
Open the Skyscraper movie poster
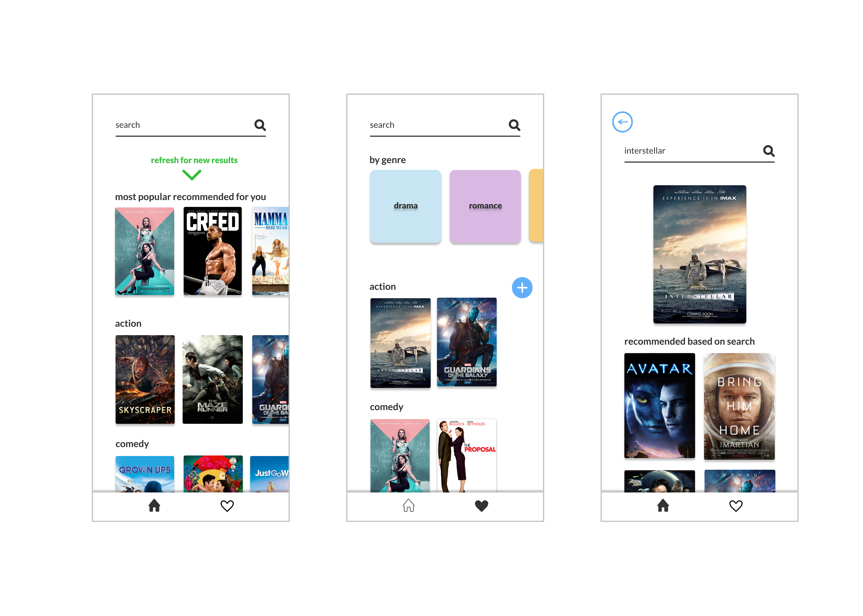[145, 379]
